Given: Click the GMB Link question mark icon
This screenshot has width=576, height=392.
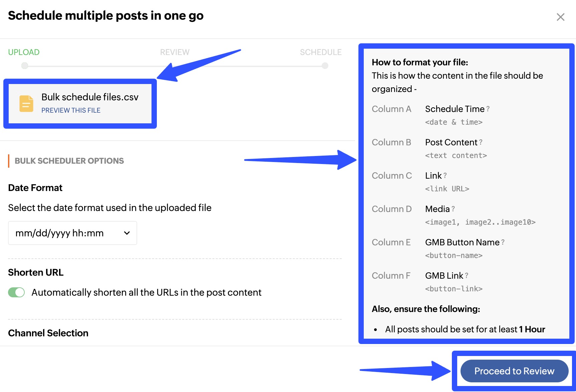Looking at the screenshot, I should (x=466, y=276).
